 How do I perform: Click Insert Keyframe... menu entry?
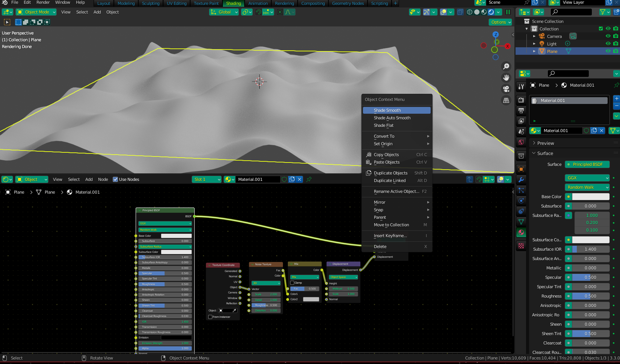pyautogui.click(x=397, y=236)
